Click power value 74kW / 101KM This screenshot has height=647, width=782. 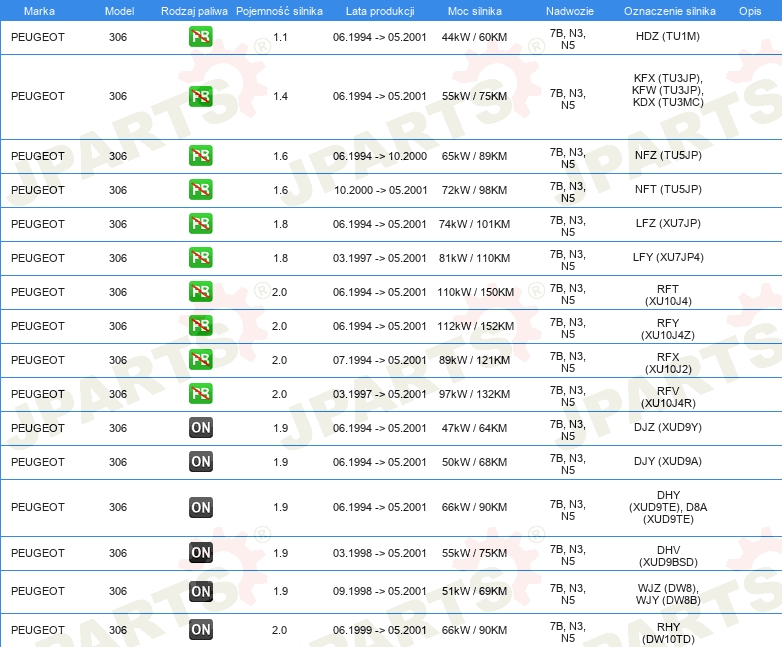474,224
